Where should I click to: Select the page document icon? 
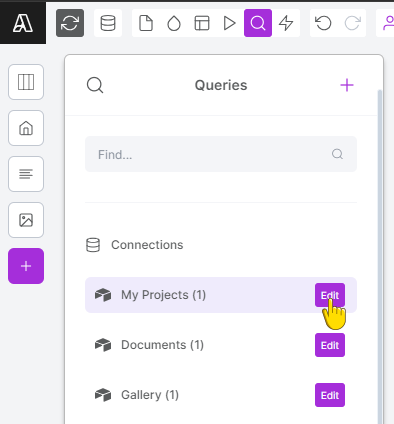146,23
